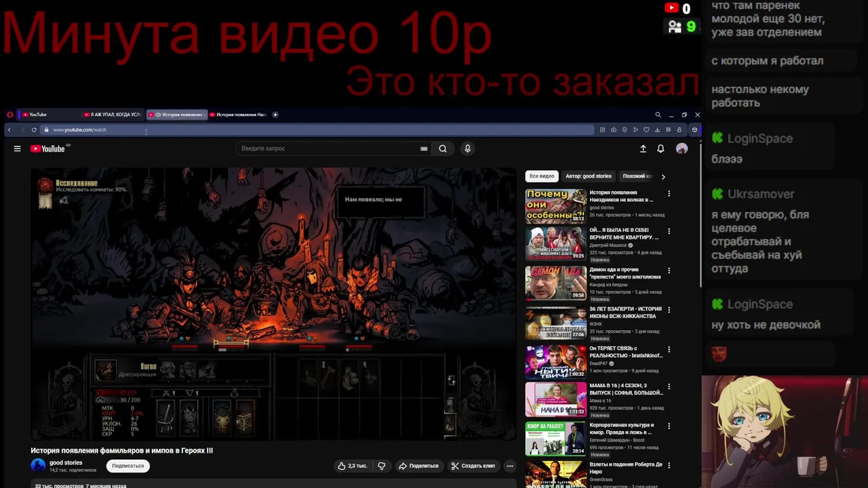Search open tabs with magnifier icon
The image size is (868, 488).
tap(658, 115)
